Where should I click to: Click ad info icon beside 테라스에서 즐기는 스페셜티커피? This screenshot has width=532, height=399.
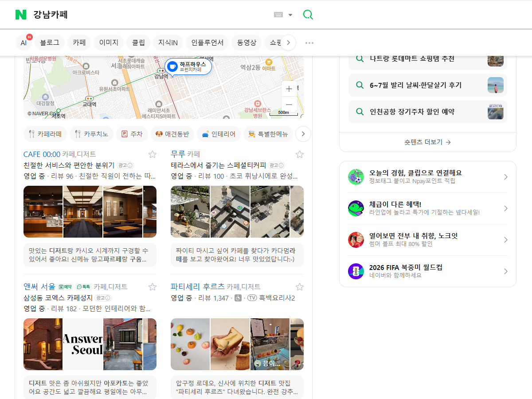tap(277, 165)
